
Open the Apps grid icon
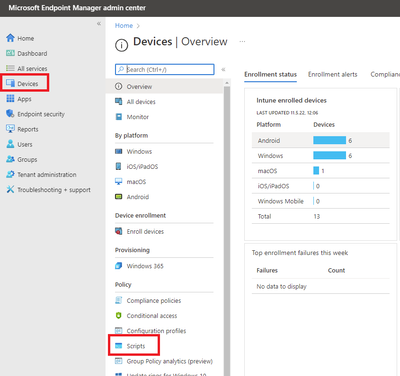10,99
